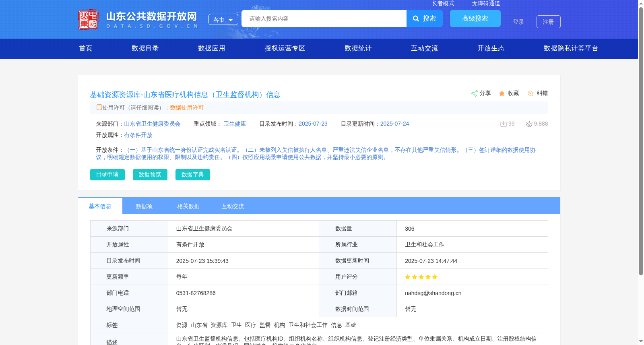
Task: Click the 搜索 button
Action: pos(425,19)
